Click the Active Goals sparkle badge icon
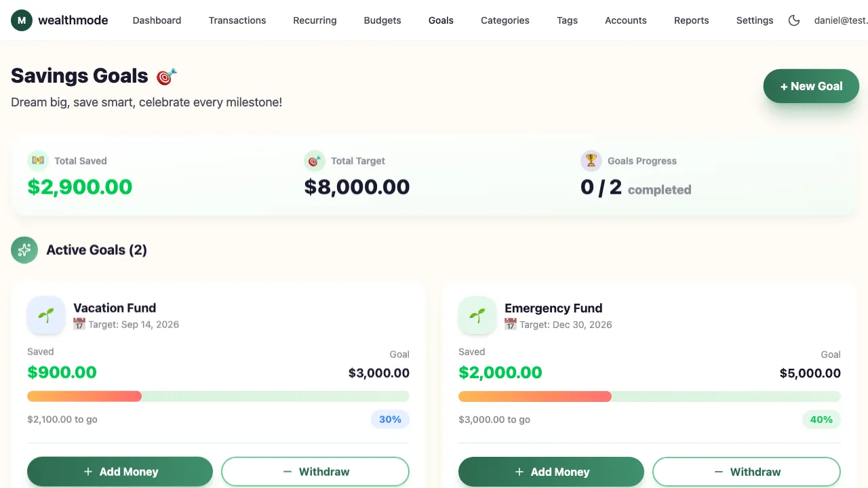The width and height of the screenshot is (868, 488). (x=24, y=249)
